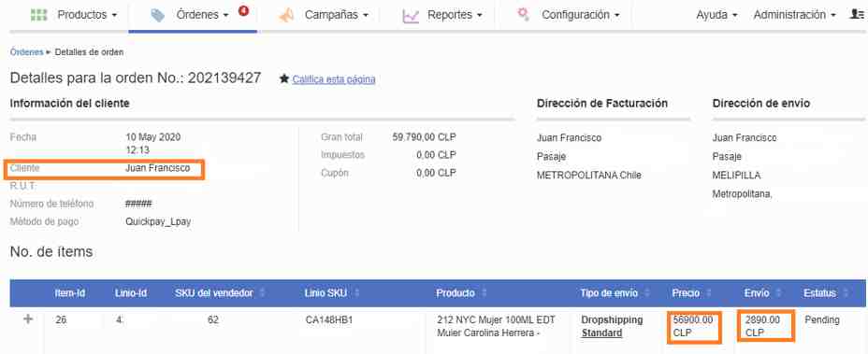This screenshot has height=354, width=868.
Task: Click the Dropshipping Standard shipping link
Action: pos(612,326)
